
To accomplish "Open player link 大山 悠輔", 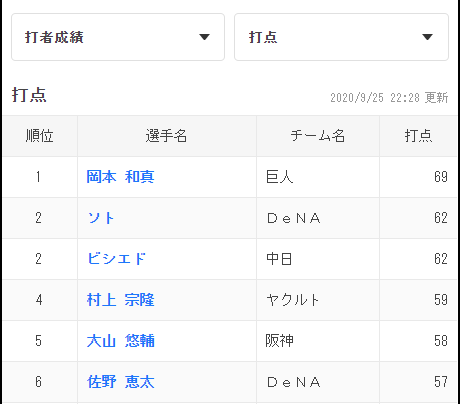I will point(120,341).
